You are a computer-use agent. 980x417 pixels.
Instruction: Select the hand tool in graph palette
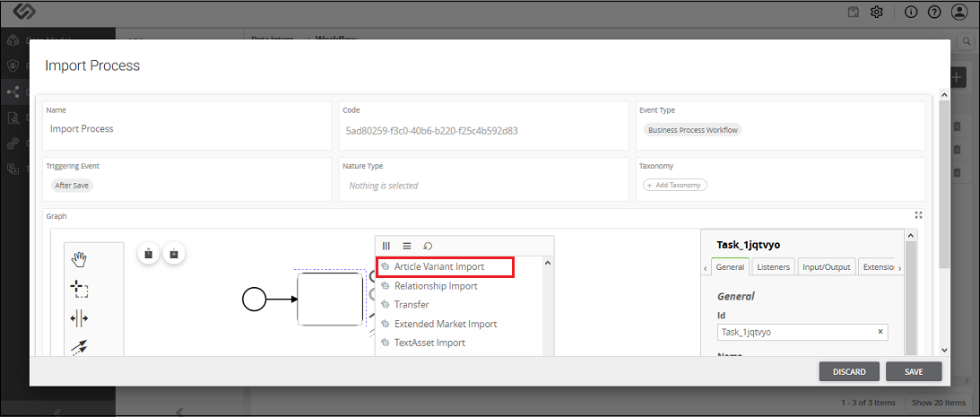[80, 259]
